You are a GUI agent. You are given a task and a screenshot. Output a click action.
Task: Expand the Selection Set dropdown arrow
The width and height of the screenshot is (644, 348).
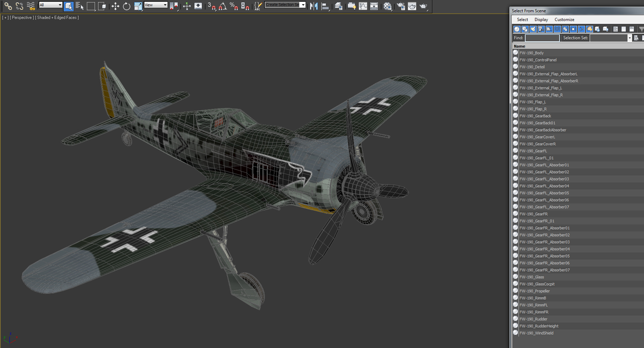tap(629, 38)
